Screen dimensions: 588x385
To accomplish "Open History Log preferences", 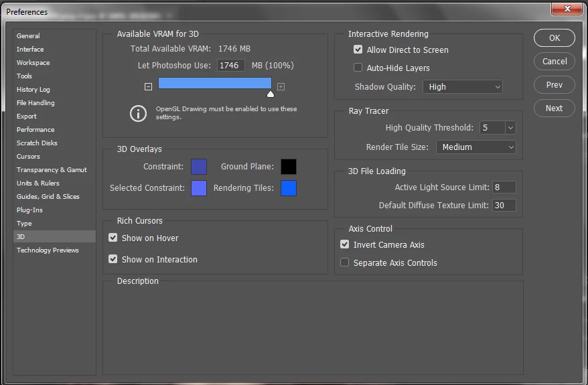I will tap(54, 90).
